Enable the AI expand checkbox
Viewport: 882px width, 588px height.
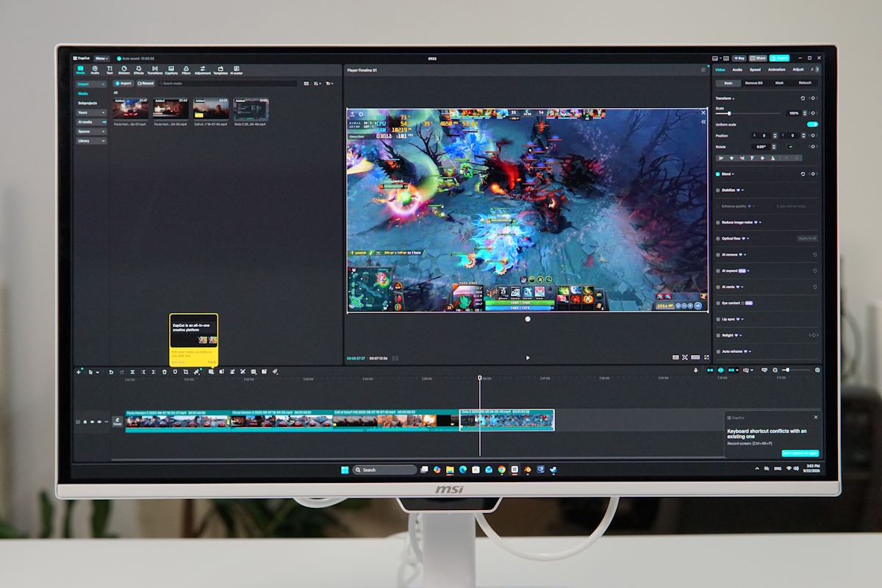[717, 270]
